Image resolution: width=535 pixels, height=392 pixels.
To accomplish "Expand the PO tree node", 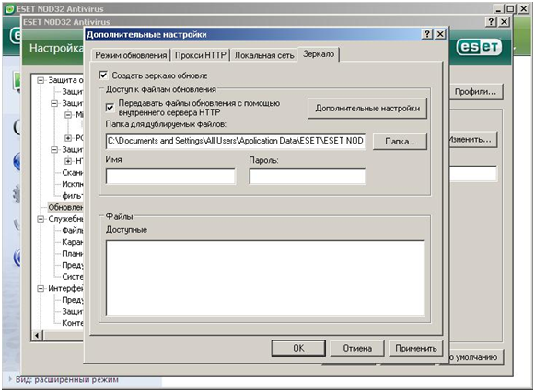I will pos(68,138).
